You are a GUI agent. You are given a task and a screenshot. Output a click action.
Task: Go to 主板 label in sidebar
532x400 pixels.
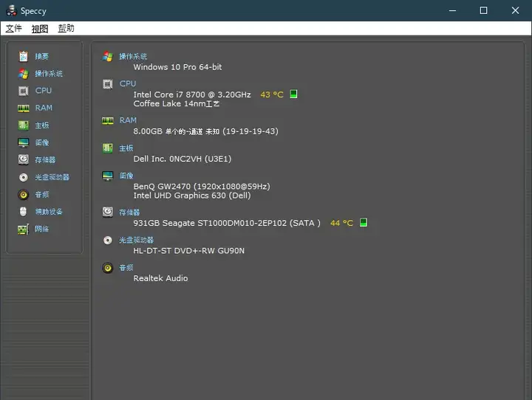click(41, 125)
